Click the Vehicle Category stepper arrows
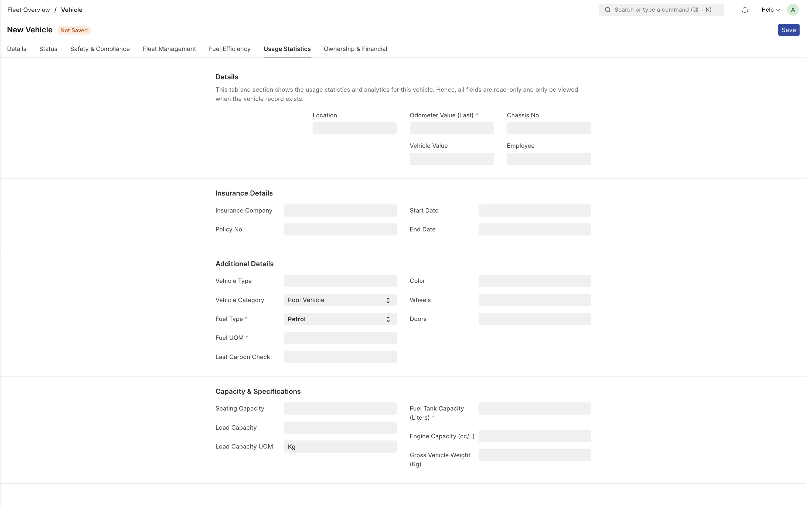This screenshot has height=506, width=812. (388, 300)
